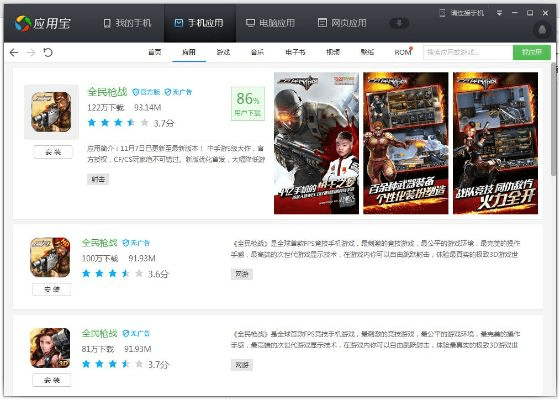Open the 我的手机 tab
560x400 pixels.
point(128,23)
